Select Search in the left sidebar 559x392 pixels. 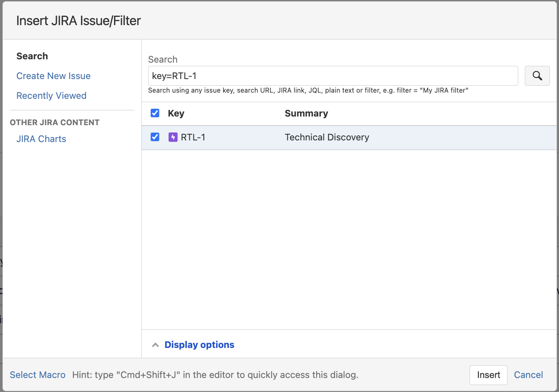pos(32,56)
